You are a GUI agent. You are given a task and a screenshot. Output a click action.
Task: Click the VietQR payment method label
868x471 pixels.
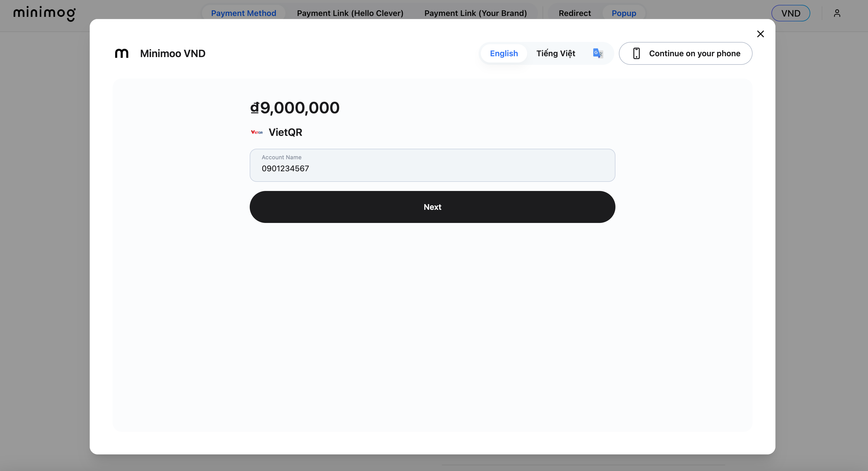(285, 132)
